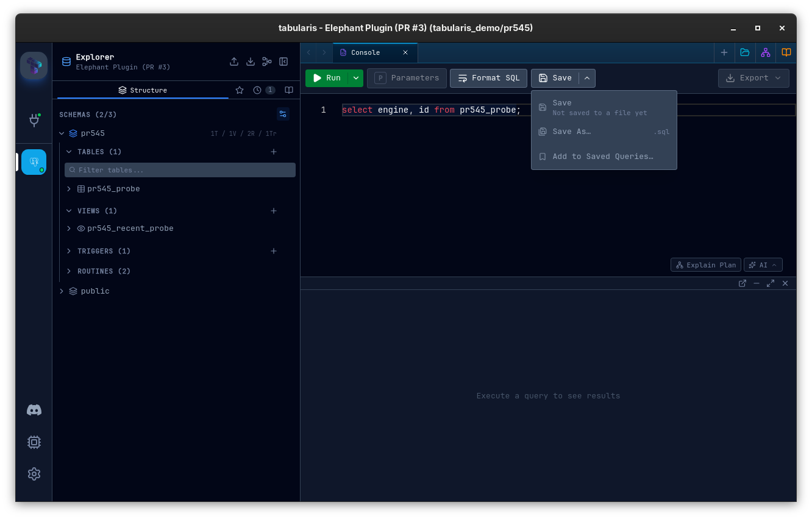
Task: Collapse the VIEWS (1) section
Action: [x=69, y=211]
